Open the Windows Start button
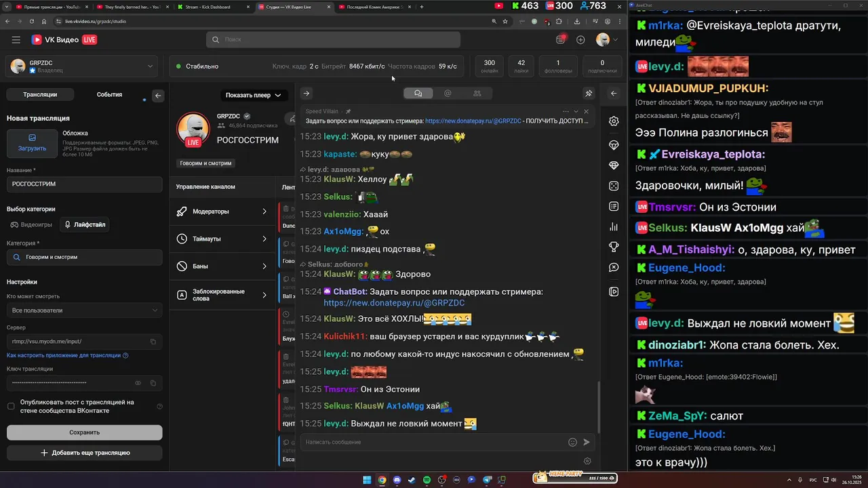The width and height of the screenshot is (868, 488). (x=367, y=480)
